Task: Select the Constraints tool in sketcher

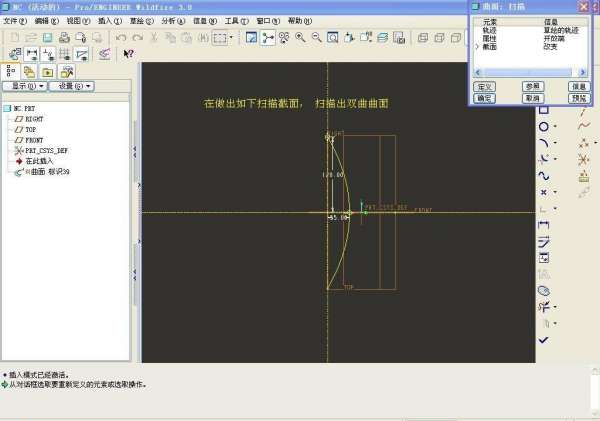Action: 544,258
